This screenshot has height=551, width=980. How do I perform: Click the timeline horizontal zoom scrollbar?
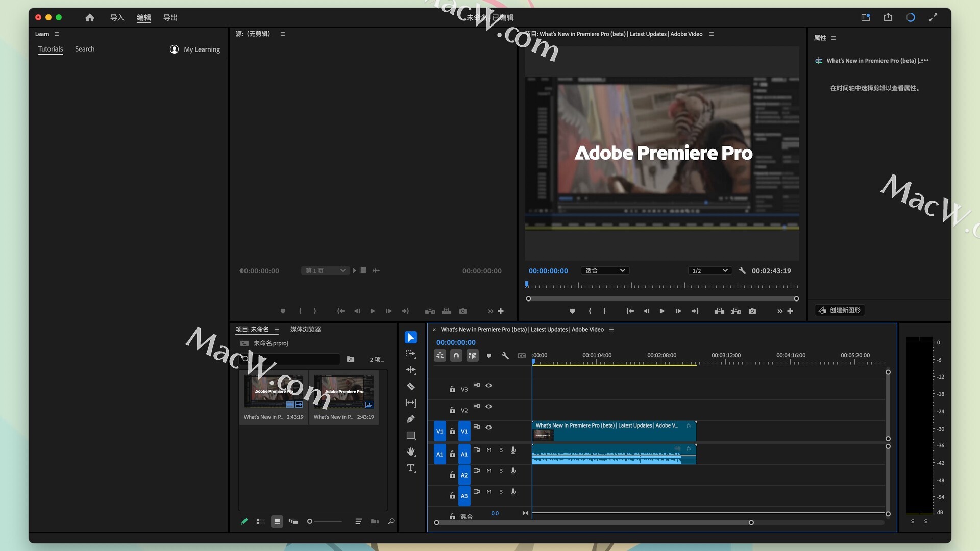pos(594,522)
